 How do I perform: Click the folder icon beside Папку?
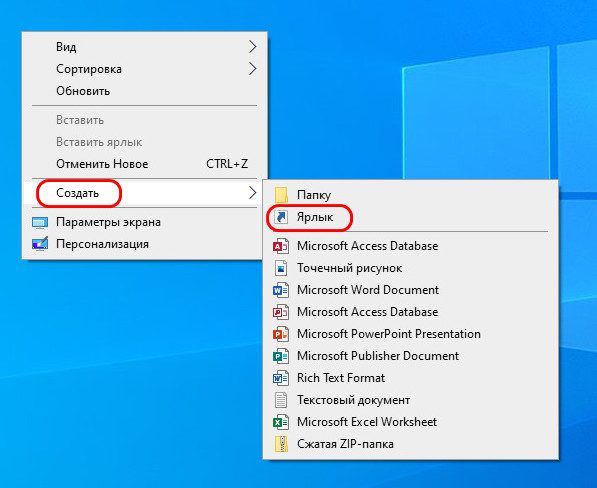(x=281, y=195)
